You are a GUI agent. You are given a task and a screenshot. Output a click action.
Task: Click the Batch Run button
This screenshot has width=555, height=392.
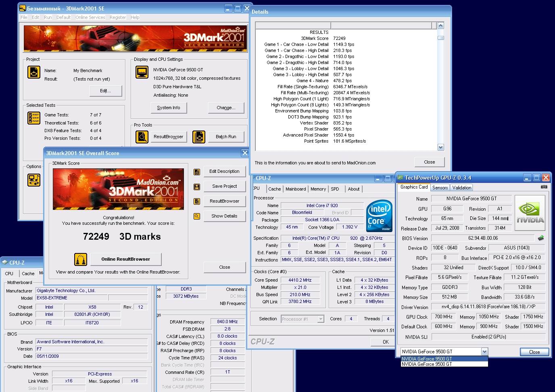click(226, 137)
